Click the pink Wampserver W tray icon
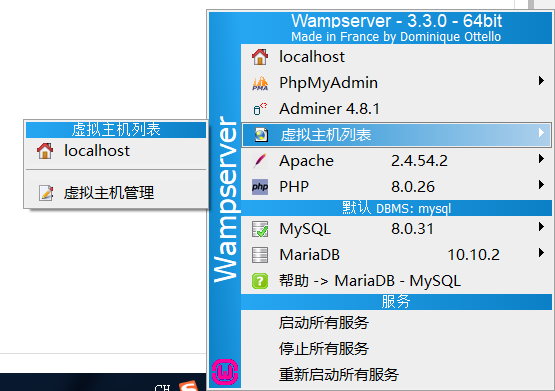The image size is (555, 391). (225, 372)
